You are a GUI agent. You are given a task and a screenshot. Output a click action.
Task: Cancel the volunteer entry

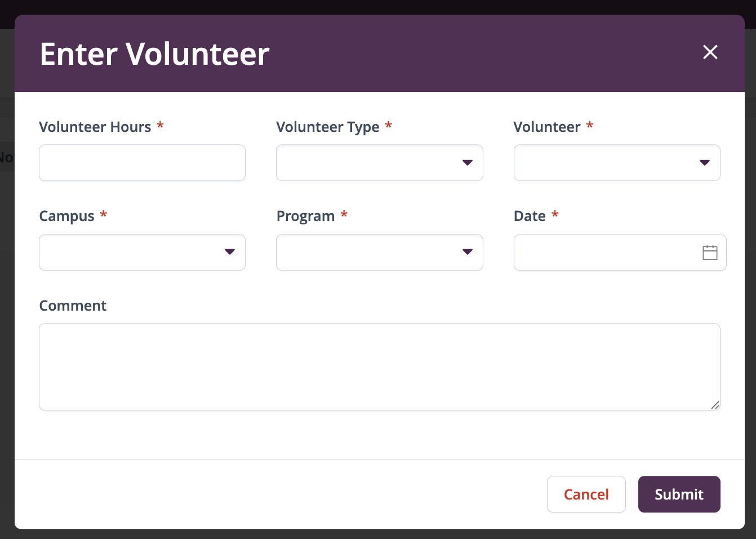586,494
